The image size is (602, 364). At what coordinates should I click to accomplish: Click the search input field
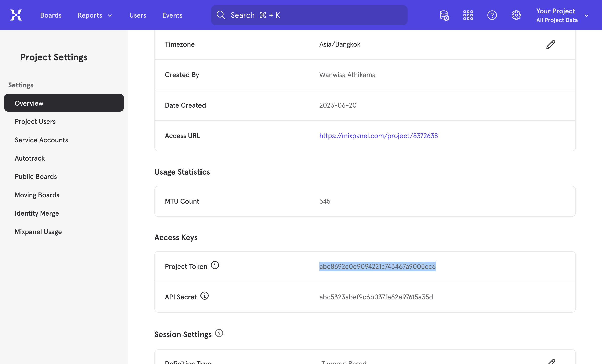click(x=308, y=15)
